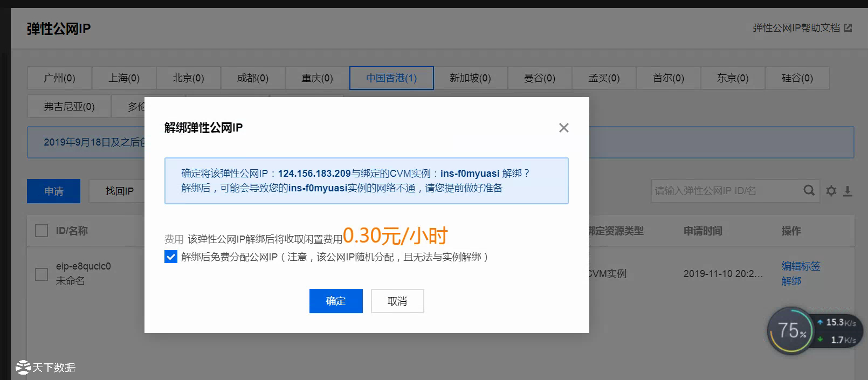Image resolution: width=868 pixels, height=380 pixels.
Task: Toggle the select-all checkbox in table header
Action: click(x=42, y=231)
